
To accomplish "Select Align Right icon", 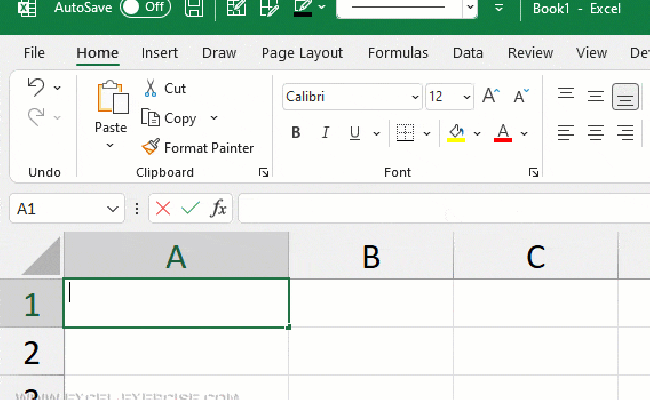I will pyautogui.click(x=625, y=133).
